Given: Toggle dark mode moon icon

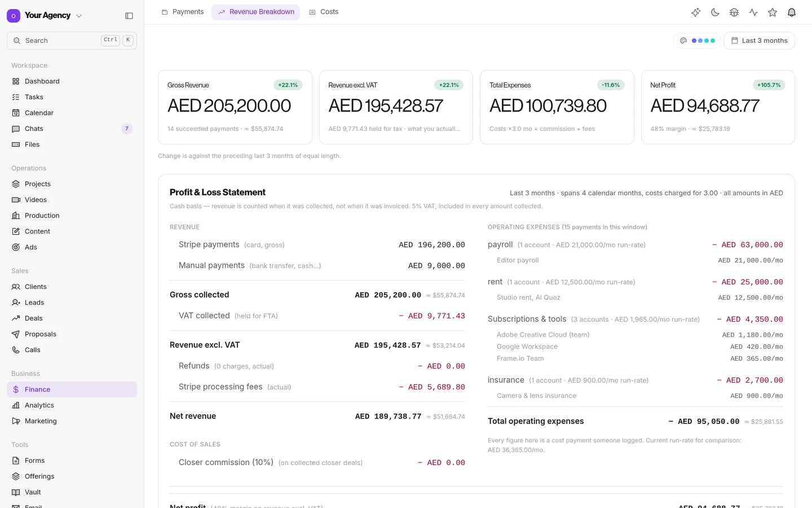Looking at the screenshot, I should click(x=715, y=12).
